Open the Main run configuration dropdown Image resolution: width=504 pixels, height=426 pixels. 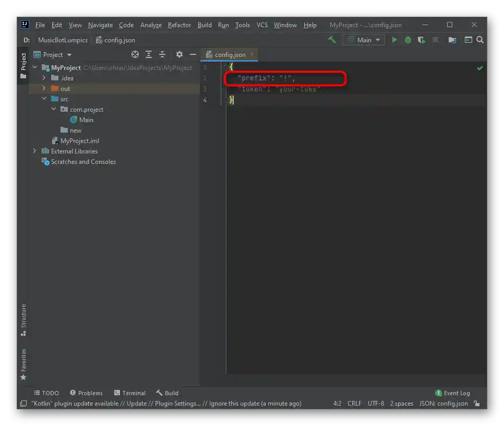[364, 40]
